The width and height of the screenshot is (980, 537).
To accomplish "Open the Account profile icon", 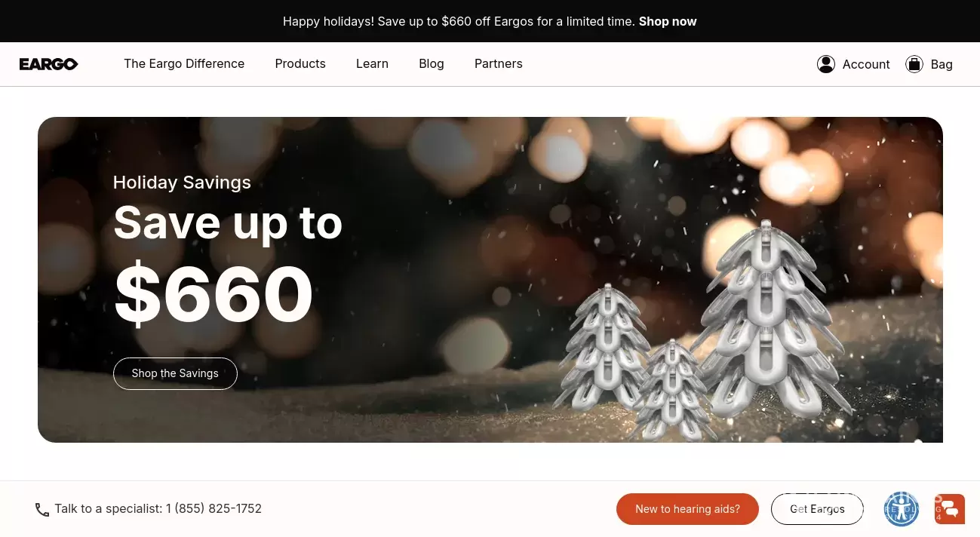I will coord(826,64).
